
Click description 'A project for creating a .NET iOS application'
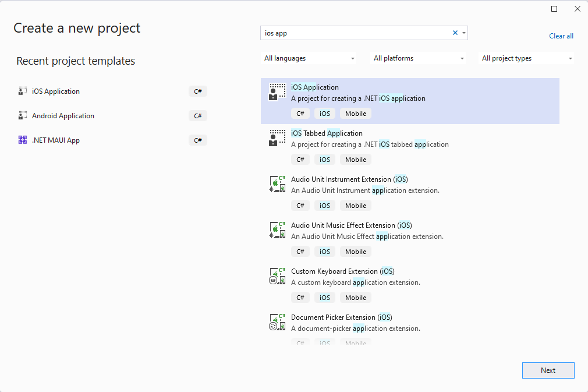pyautogui.click(x=358, y=98)
